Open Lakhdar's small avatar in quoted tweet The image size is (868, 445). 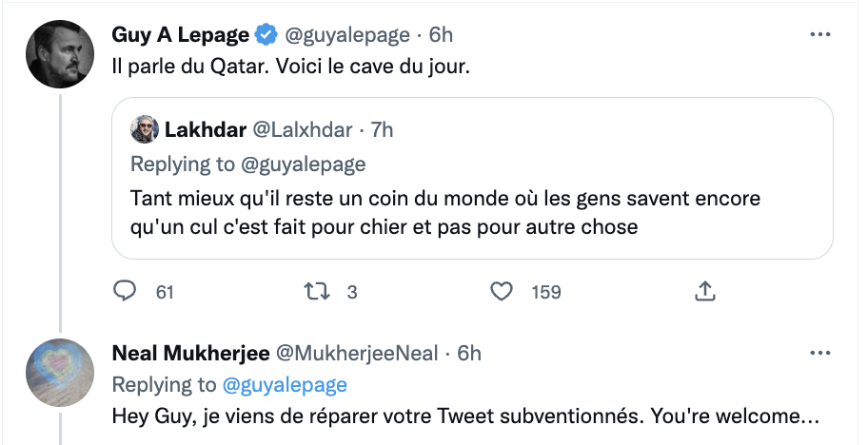point(145,129)
